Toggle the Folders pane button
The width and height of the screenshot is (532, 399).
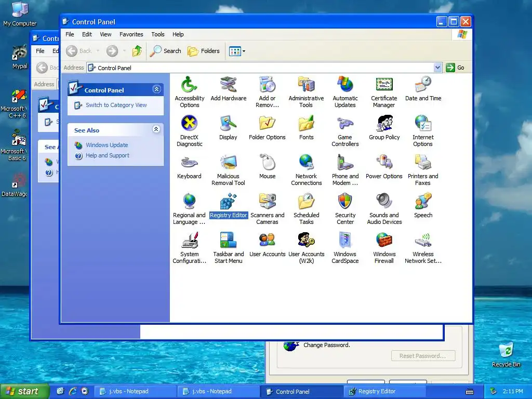pyautogui.click(x=204, y=51)
